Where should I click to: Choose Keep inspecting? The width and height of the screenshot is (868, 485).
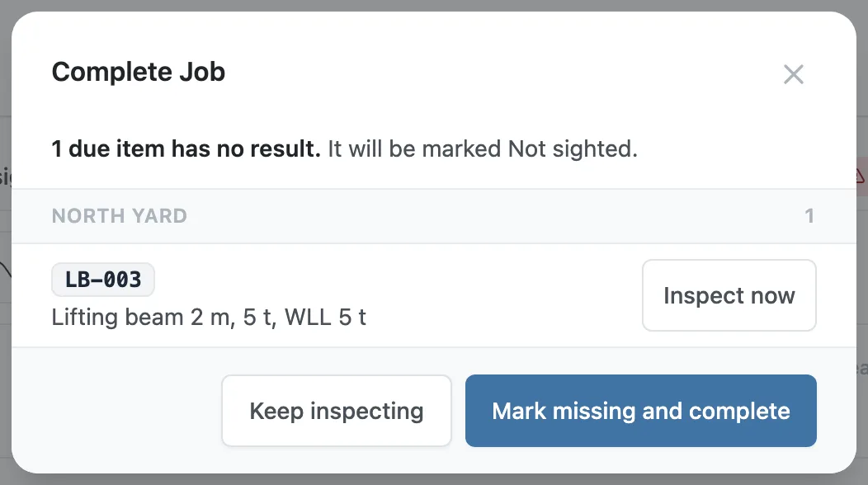click(x=337, y=411)
